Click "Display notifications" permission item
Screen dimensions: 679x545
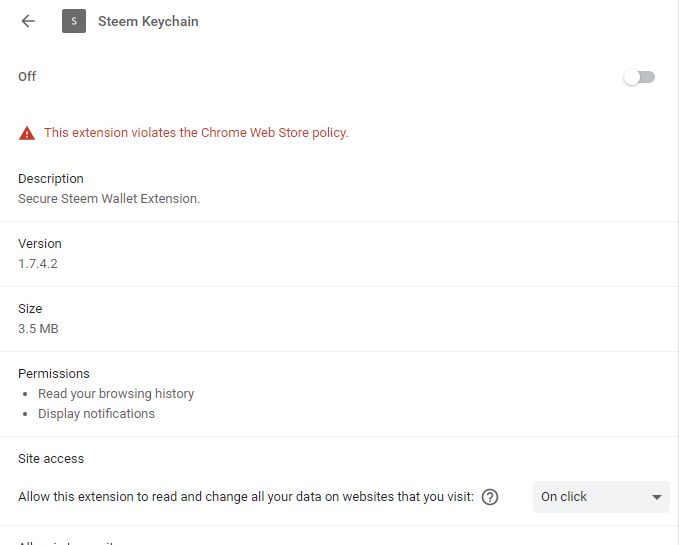96,413
